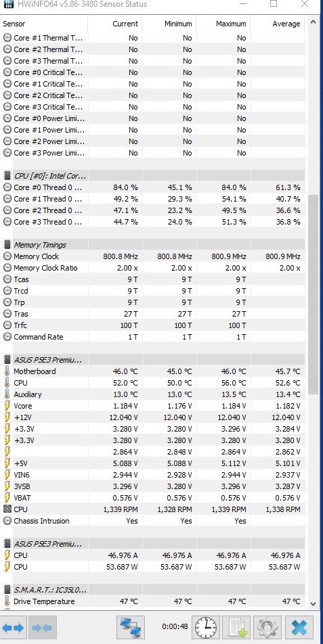Click the expand layout arrows icon
The width and height of the screenshot is (323, 644).
[x=13, y=628]
